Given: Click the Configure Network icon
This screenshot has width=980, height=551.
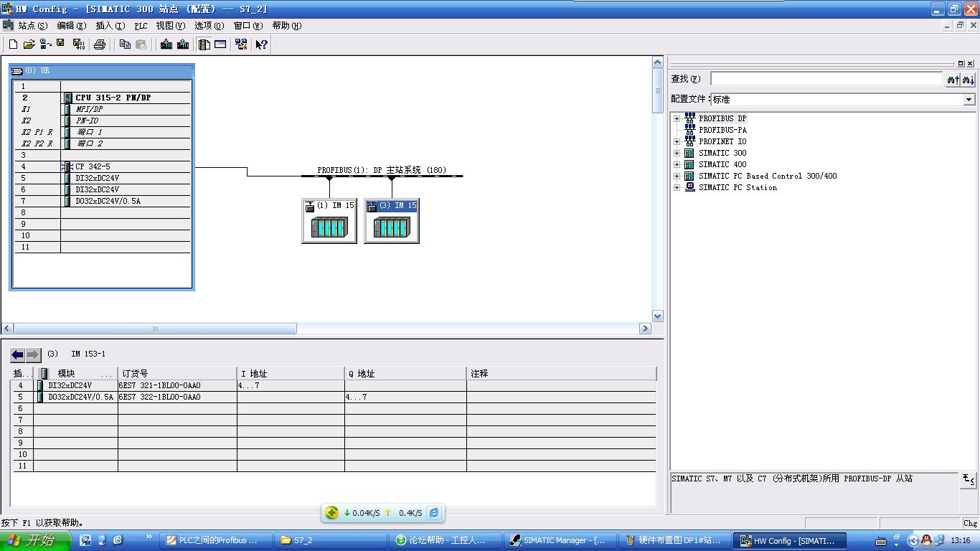Looking at the screenshot, I should point(241,44).
